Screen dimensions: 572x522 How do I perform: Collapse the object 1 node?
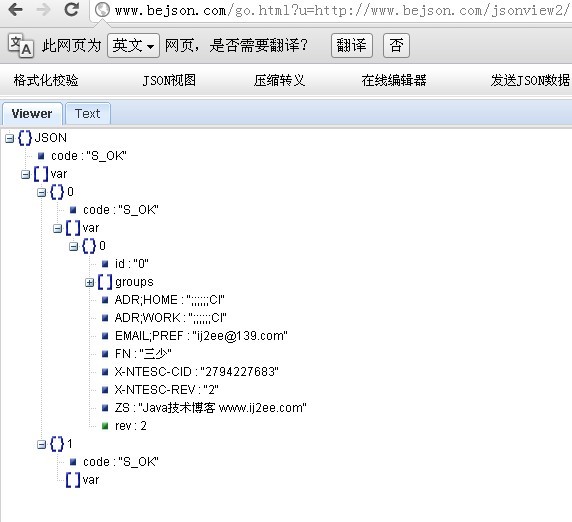coord(41,444)
